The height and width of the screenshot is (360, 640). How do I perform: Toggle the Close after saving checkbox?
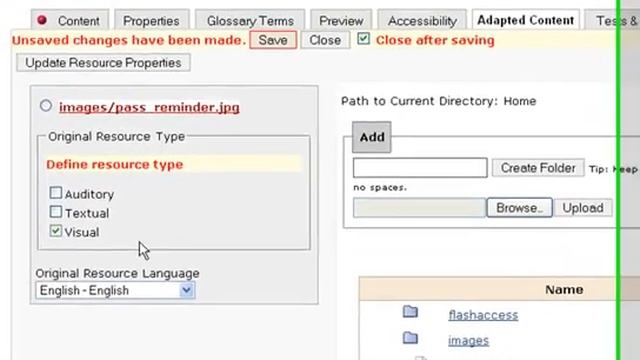[x=363, y=39]
